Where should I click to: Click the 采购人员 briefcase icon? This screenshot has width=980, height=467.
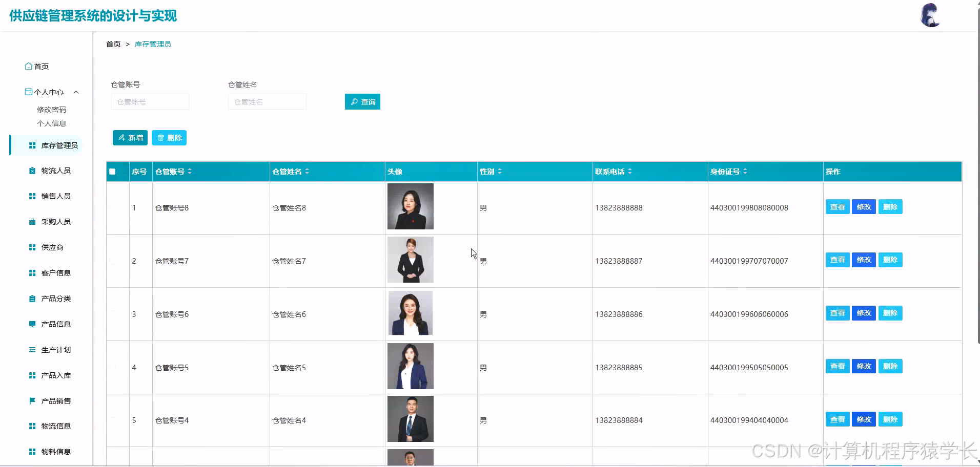tap(32, 222)
